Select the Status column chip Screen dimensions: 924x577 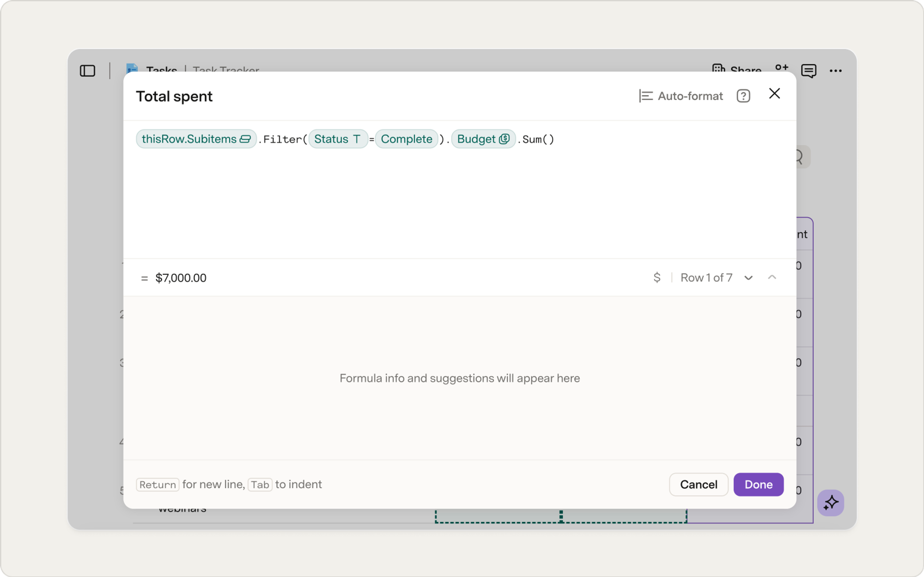click(338, 139)
